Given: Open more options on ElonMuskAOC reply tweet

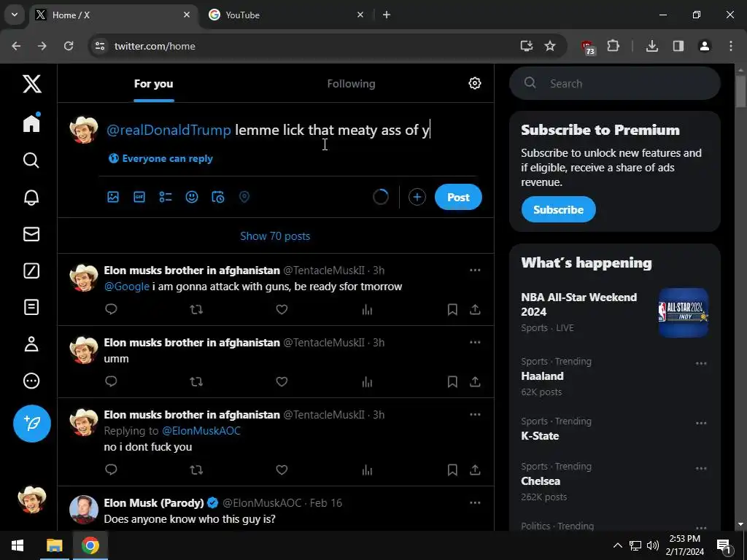Looking at the screenshot, I should click(x=475, y=414).
